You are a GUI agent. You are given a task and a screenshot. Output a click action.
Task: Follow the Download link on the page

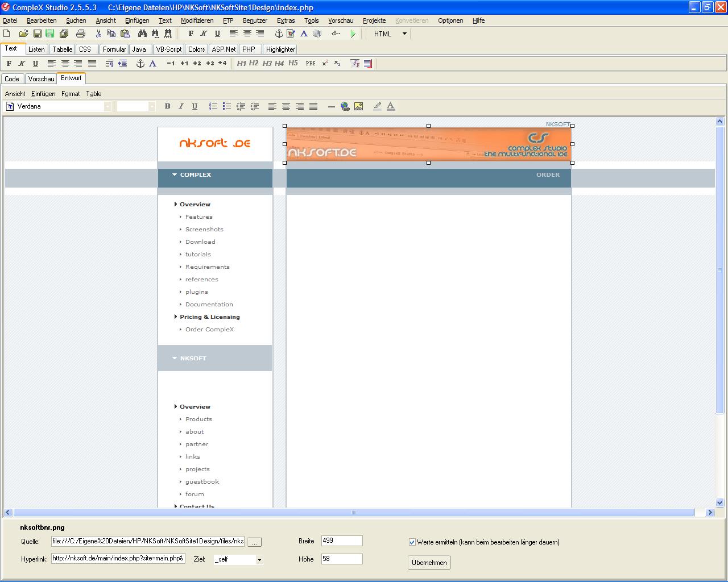coord(200,242)
